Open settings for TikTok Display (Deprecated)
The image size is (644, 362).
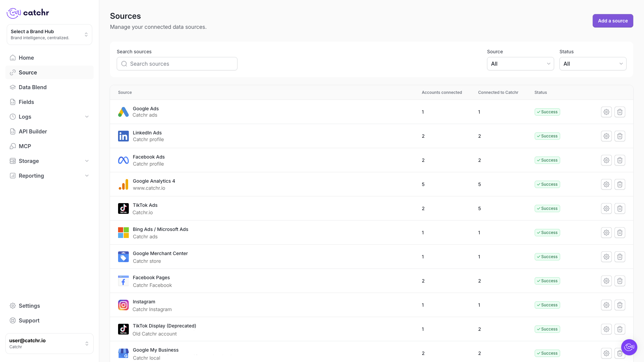[x=606, y=329]
